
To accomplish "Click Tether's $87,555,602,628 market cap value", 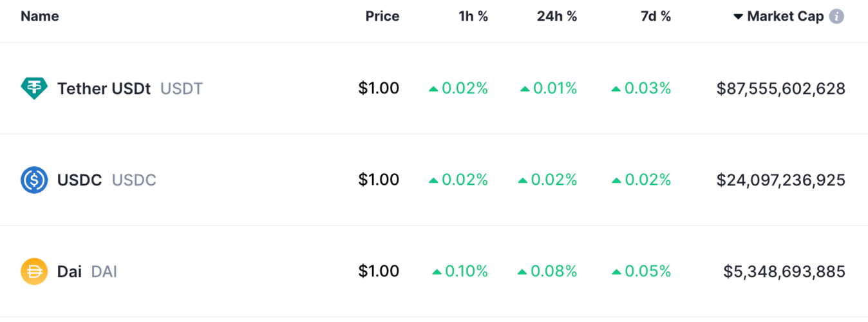I will [x=780, y=89].
